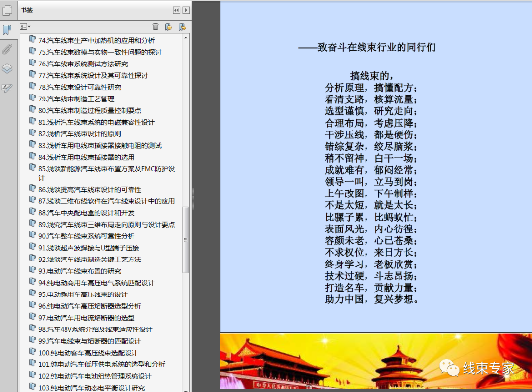
Task: Toggle the Attachments paperclip panel
Action: [x=7, y=49]
